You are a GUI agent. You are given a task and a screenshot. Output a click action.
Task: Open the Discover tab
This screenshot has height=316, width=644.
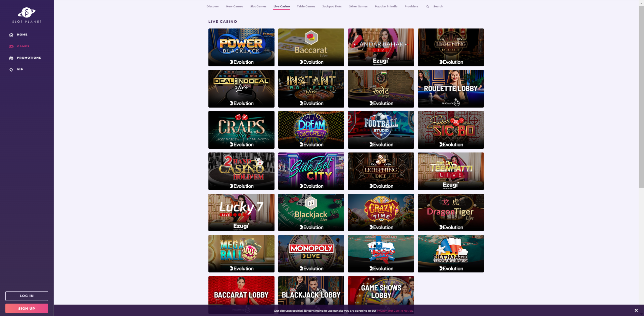click(x=213, y=6)
